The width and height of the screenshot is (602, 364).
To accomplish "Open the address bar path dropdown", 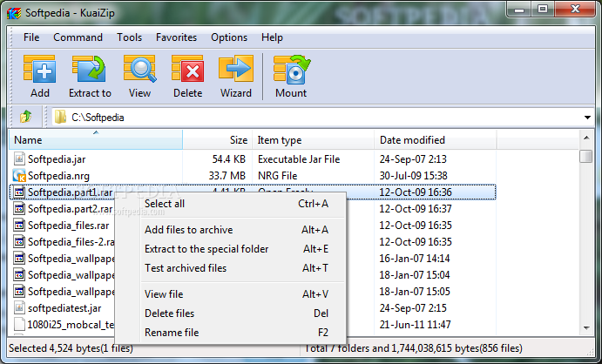I will 587,118.
